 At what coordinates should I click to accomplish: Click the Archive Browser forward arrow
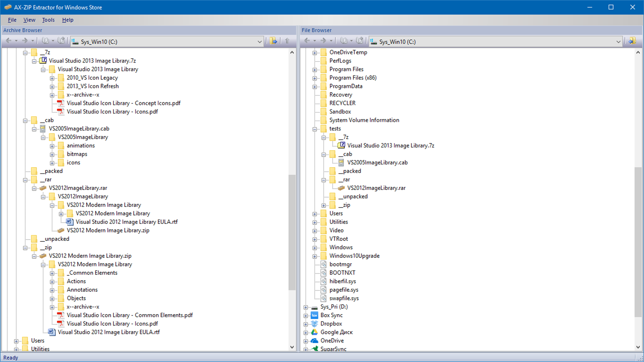tap(25, 41)
